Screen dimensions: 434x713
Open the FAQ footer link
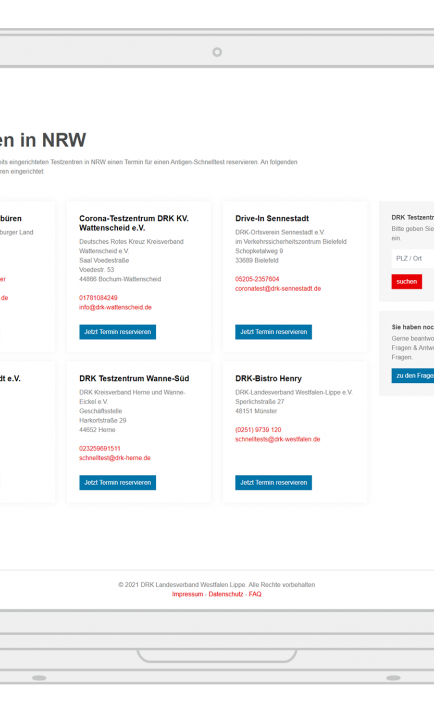point(255,594)
